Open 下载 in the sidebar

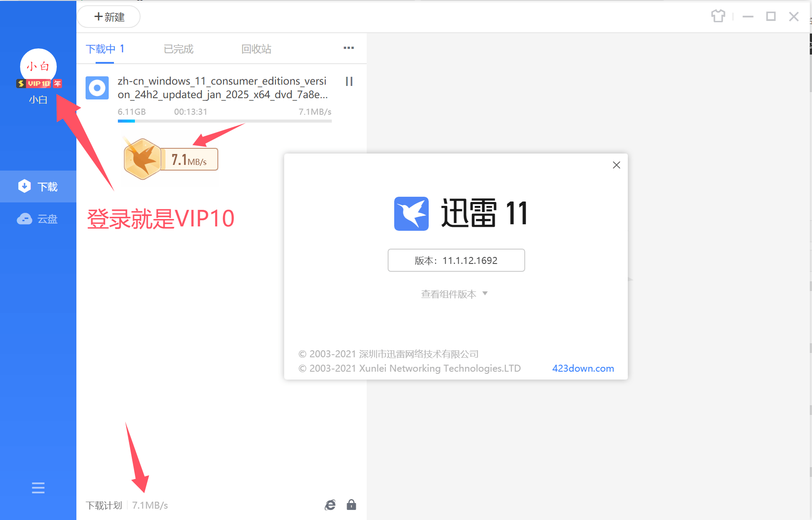click(38, 187)
